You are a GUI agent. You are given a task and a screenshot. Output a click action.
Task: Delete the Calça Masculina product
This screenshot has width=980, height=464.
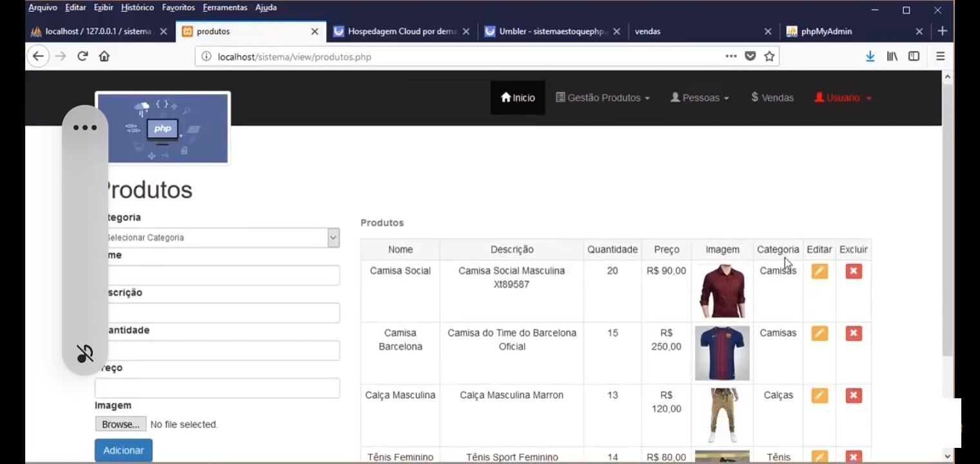pos(854,395)
